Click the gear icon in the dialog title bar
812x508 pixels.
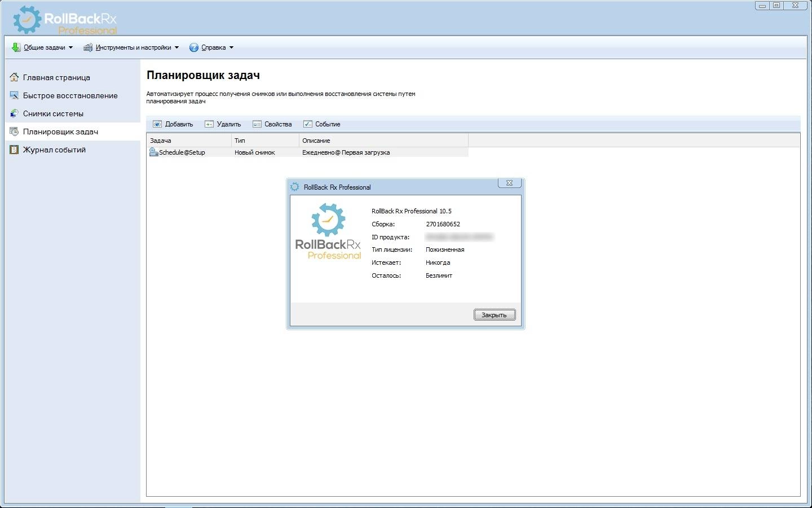click(295, 187)
